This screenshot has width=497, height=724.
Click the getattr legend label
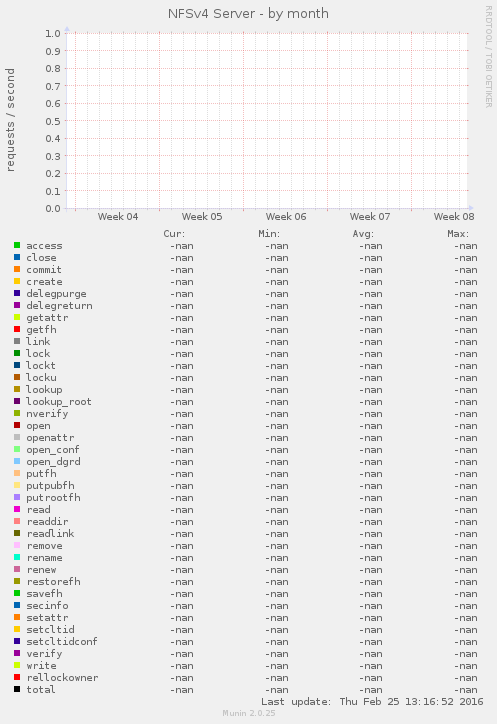point(47,318)
